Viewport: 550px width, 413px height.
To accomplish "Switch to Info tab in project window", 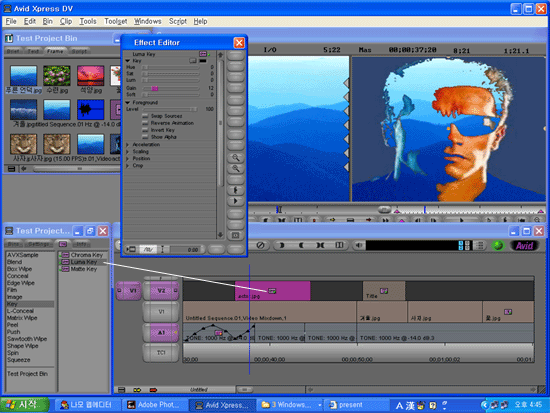I will pos(81,244).
